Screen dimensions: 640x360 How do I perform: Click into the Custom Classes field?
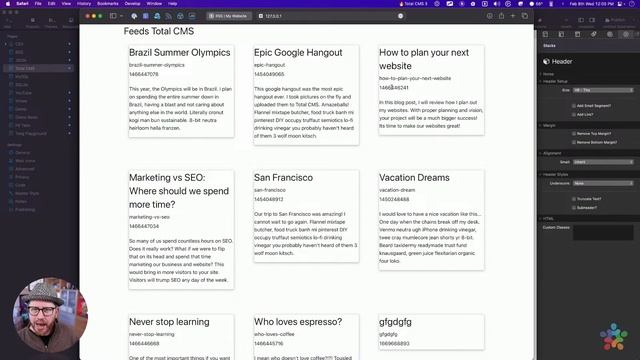[x=603, y=232]
